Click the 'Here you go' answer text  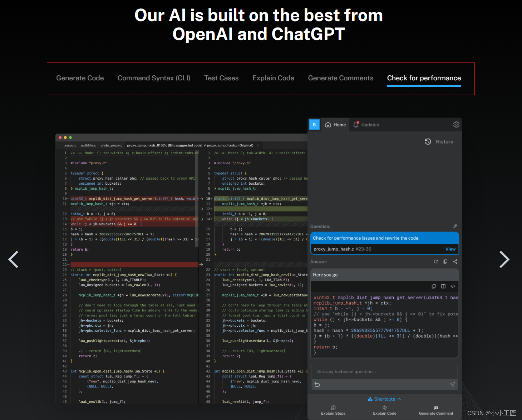pyautogui.click(x=325, y=275)
